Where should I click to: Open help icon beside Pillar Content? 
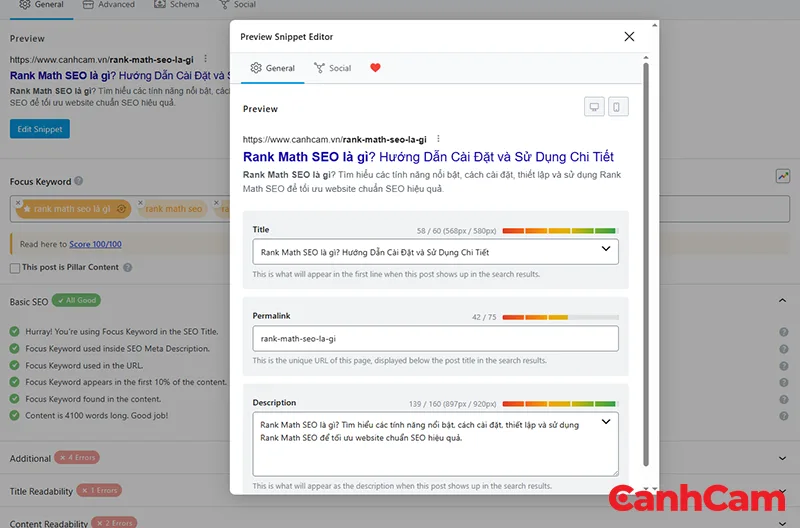[128, 267]
